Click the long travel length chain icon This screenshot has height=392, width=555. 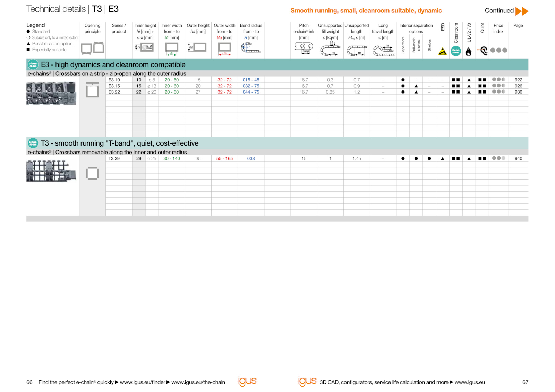[x=384, y=51]
